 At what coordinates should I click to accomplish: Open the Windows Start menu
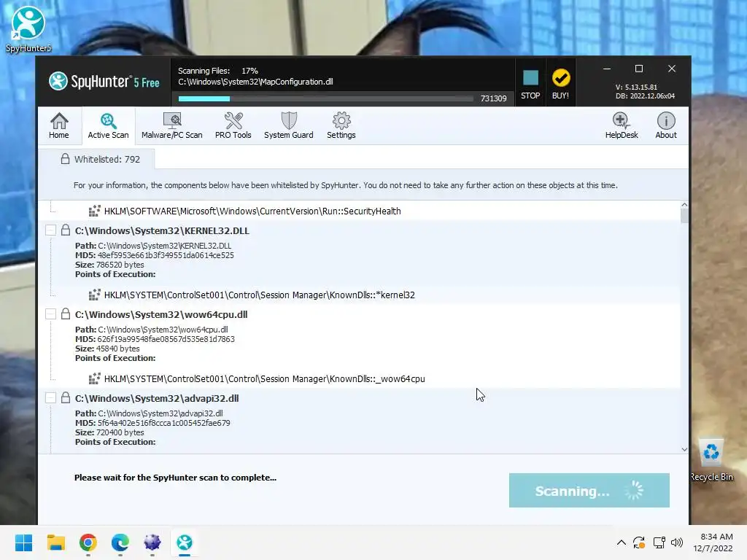tap(24, 542)
